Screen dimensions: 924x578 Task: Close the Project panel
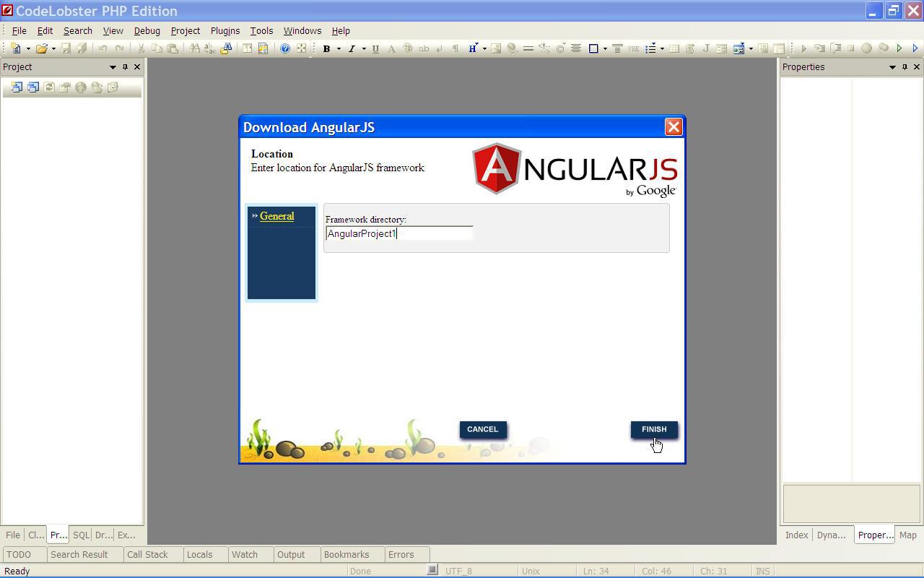pos(137,66)
